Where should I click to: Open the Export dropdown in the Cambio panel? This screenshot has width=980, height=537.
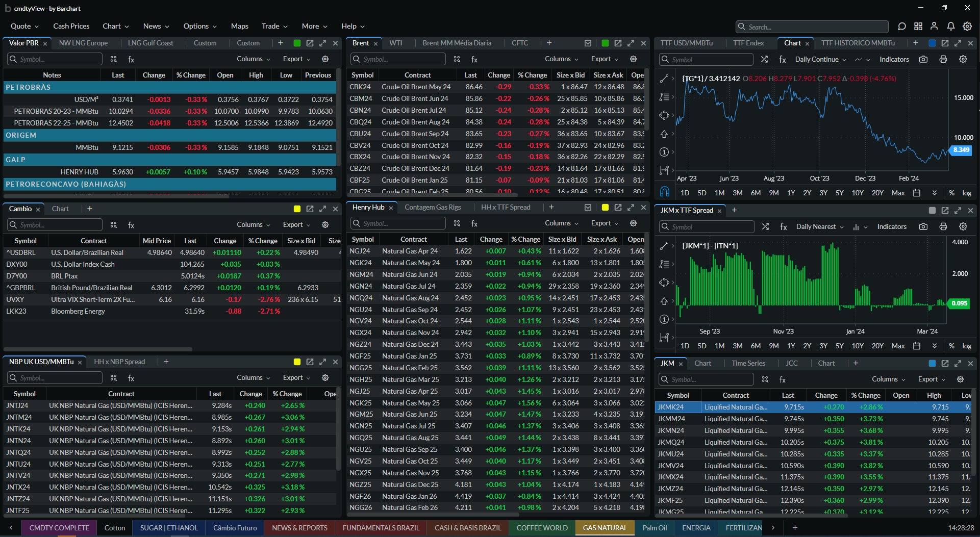coord(296,225)
